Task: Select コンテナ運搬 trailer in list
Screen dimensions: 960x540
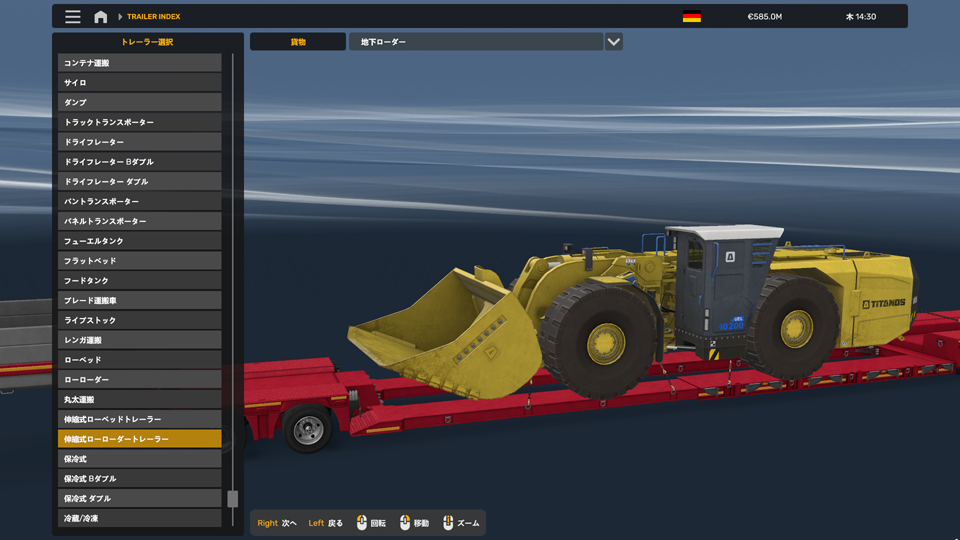Action: click(x=139, y=63)
